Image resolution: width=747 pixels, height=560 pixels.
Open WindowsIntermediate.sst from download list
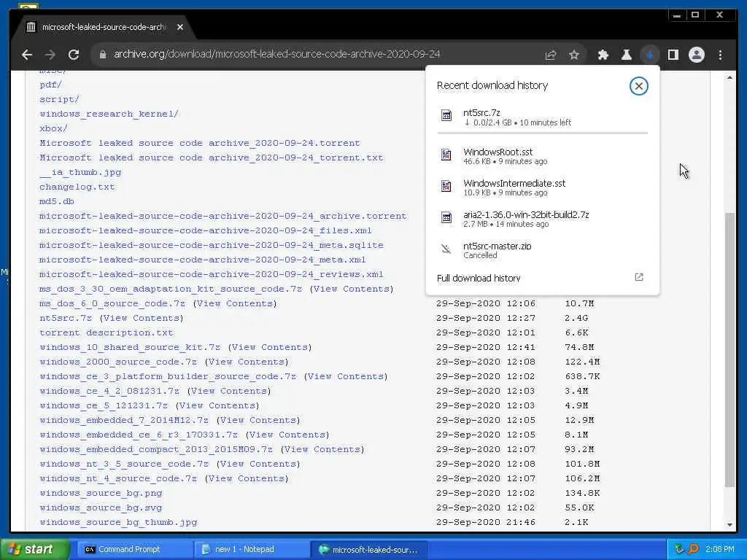(x=514, y=183)
